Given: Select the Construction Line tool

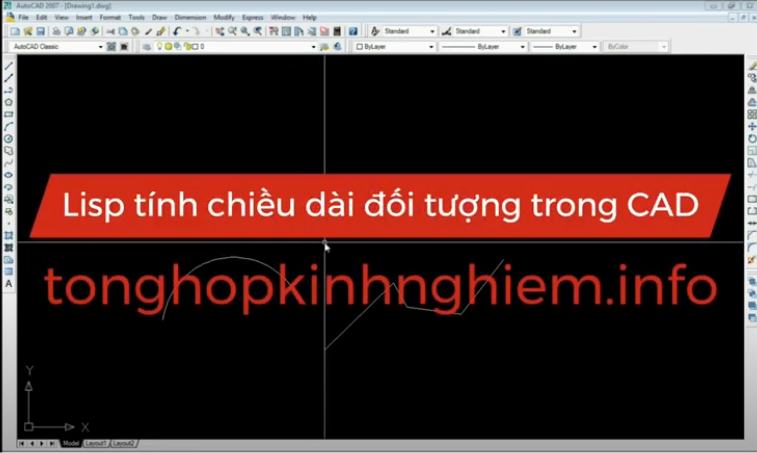Looking at the screenshot, I should [x=9, y=78].
